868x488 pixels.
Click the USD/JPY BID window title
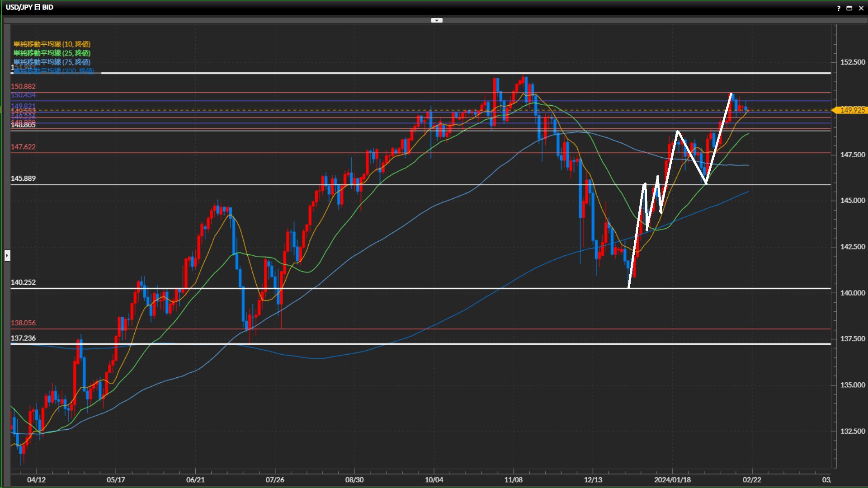[29, 7]
